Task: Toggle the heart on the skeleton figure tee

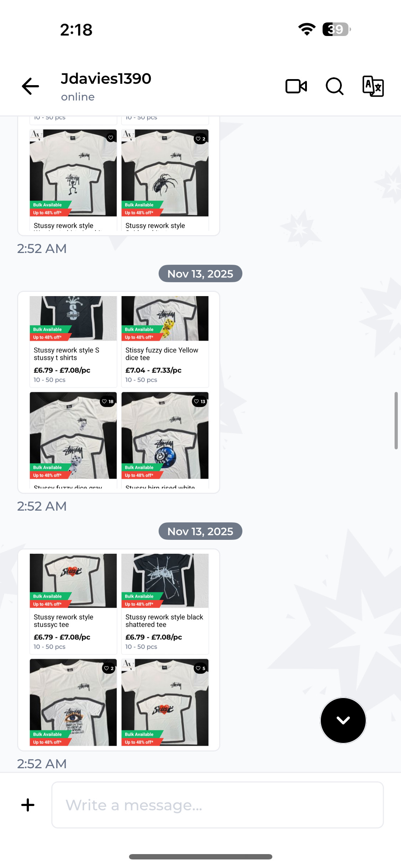Action: pyautogui.click(x=111, y=138)
